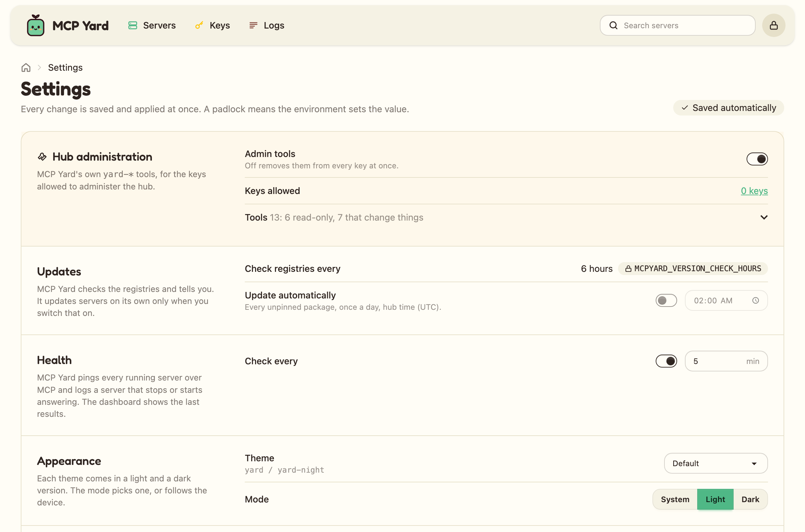This screenshot has height=532, width=805.
Task: Click the Check registries every label
Action: click(292, 269)
